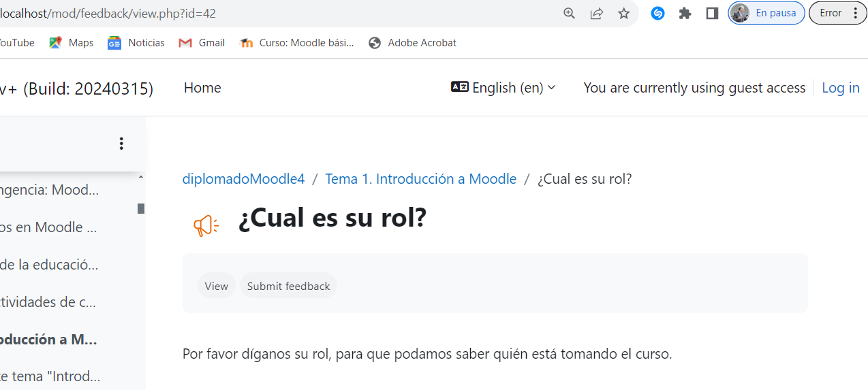
Task: Open the 'Curso: Moodle bási...' bookmark
Action: point(297,43)
